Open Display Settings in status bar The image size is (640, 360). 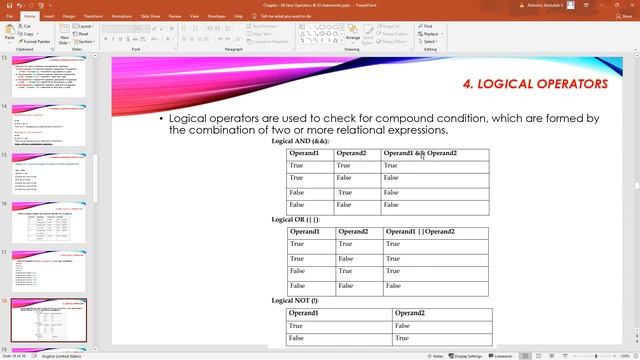click(465, 356)
